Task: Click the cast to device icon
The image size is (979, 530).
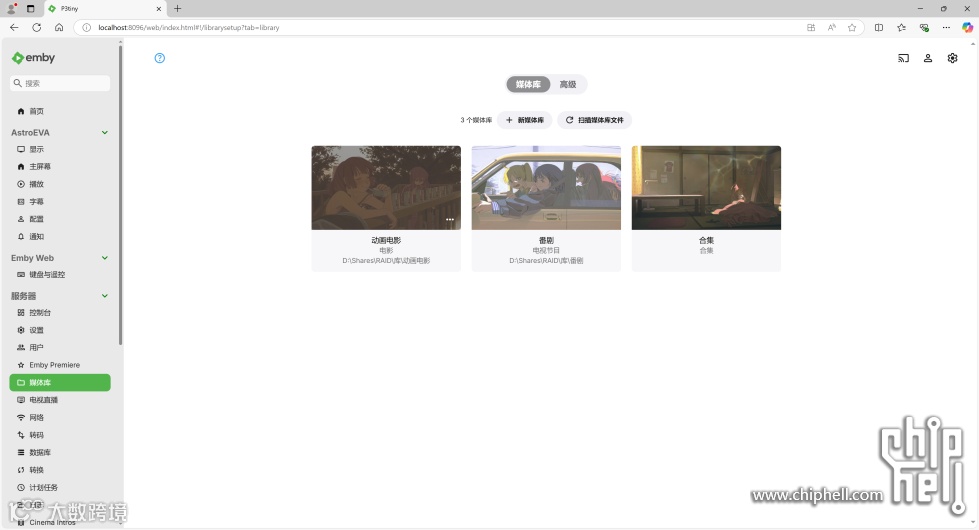Action: point(903,58)
